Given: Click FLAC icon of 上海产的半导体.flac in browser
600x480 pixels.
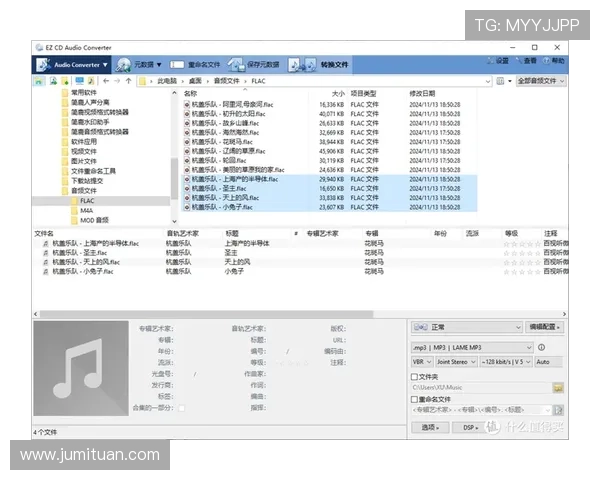Looking at the screenshot, I should 187,180.
